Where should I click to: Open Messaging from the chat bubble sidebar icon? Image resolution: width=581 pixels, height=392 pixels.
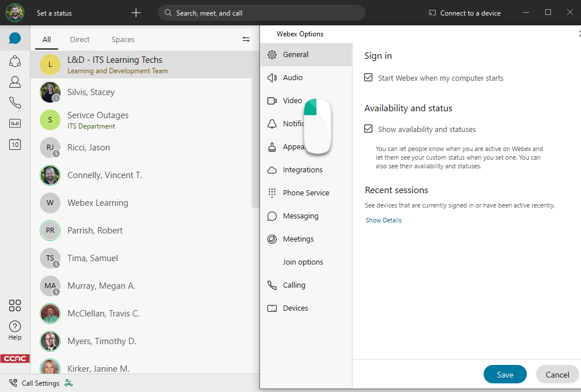coord(14,39)
